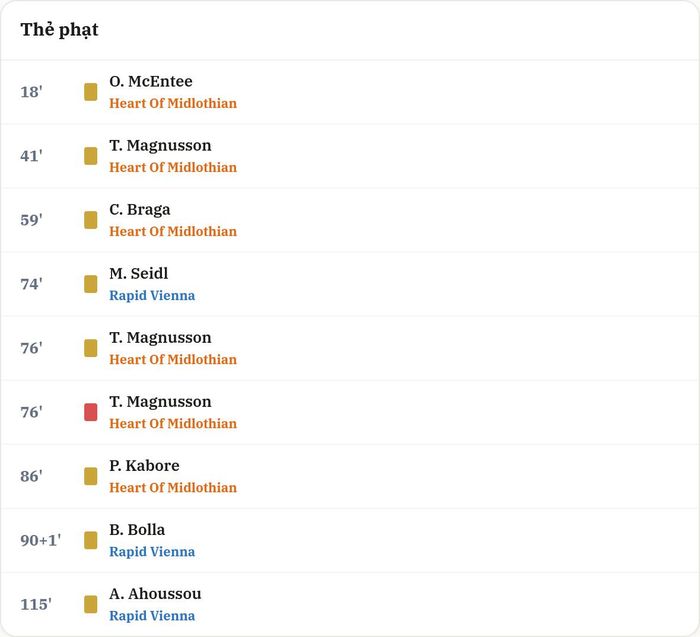Click T. Magnusson's red card icon

click(91, 412)
